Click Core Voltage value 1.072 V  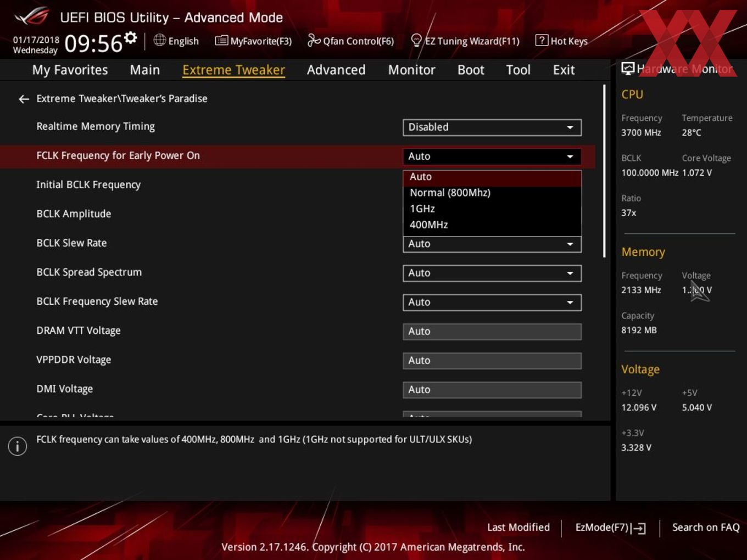(697, 172)
